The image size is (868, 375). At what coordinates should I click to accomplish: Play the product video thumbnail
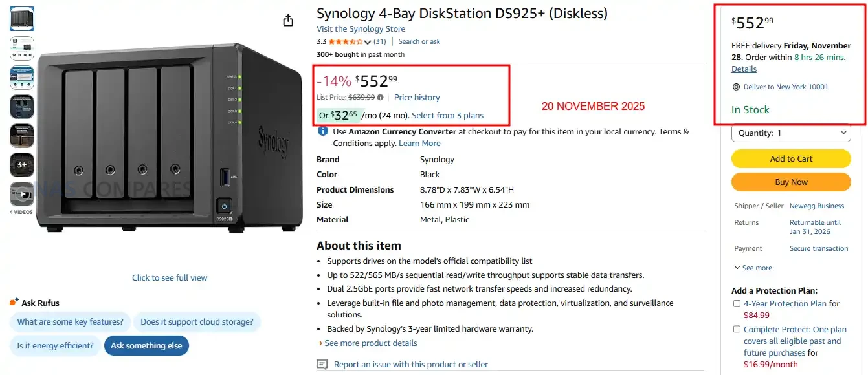[x=22, y=194]
